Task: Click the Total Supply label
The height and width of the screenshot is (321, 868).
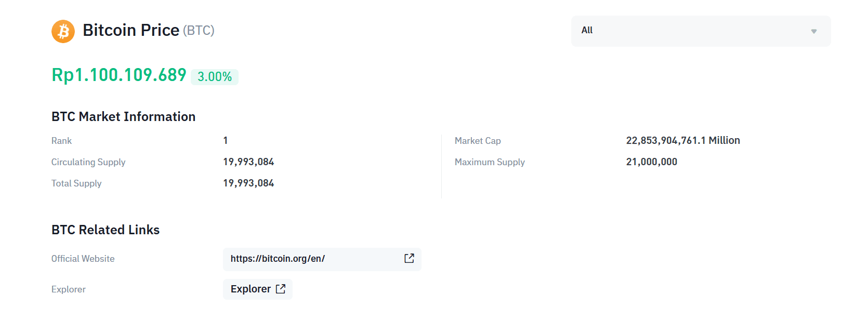Action: tap(76, 183)
